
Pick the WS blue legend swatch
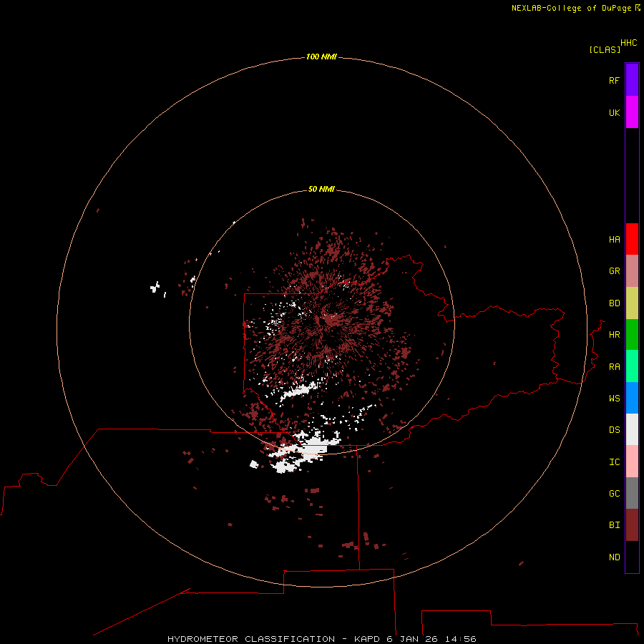pos(632,398)
